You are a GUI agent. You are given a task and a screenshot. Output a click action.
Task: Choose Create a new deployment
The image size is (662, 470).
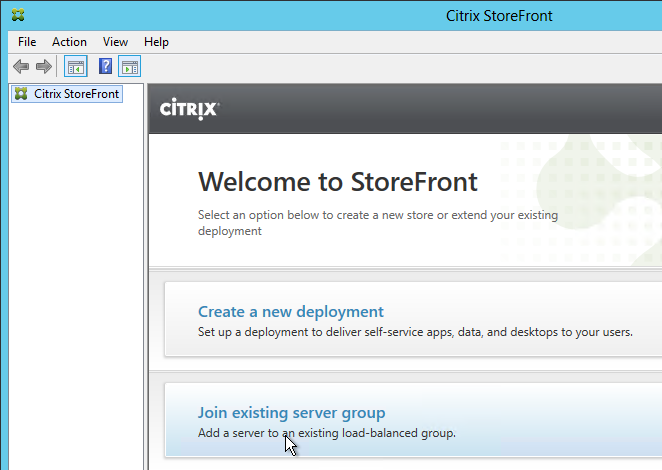click(x=290, y=312)
